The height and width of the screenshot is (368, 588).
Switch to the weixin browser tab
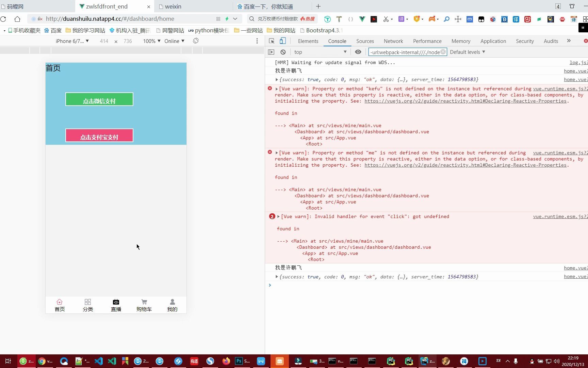coord(174,6)
